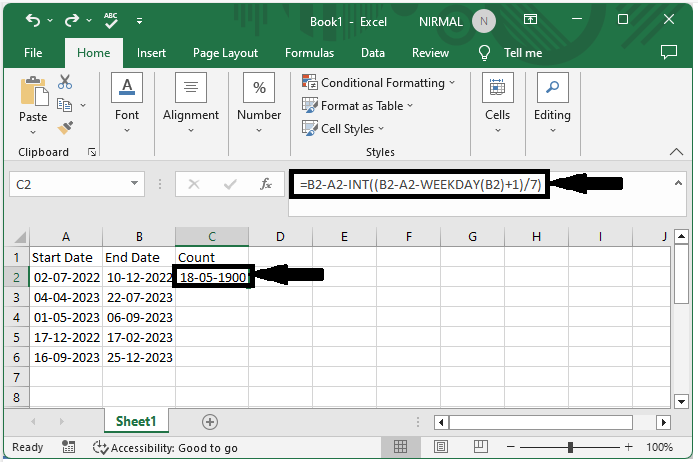Viewport: 698px width, 462px height.
Task: Select cell A3 containing 04-04-2023
Action: coord(66,298)
